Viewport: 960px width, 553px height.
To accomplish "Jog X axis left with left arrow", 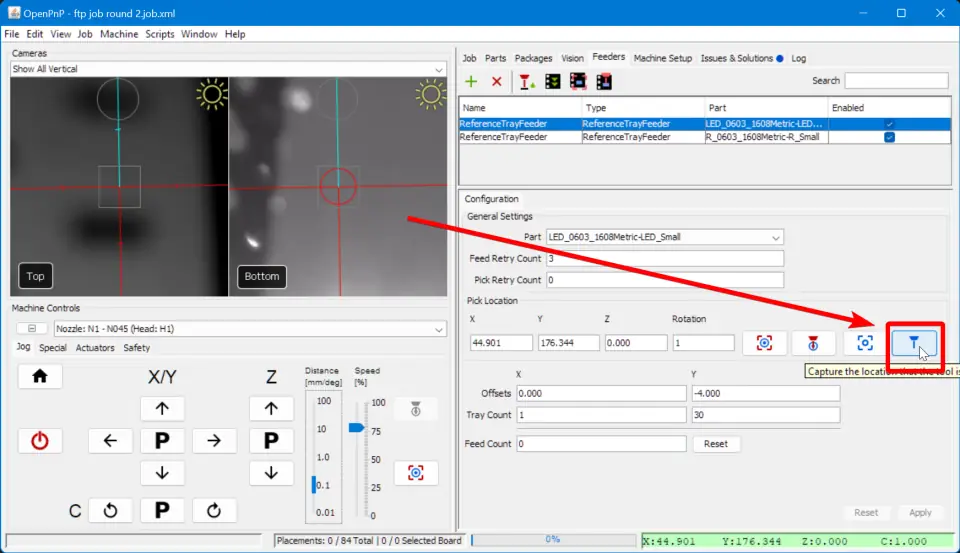I will click(111, 441).
